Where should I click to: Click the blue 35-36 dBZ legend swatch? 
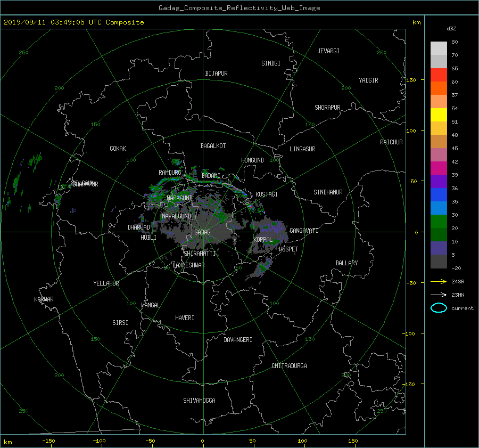coord(439,195)
